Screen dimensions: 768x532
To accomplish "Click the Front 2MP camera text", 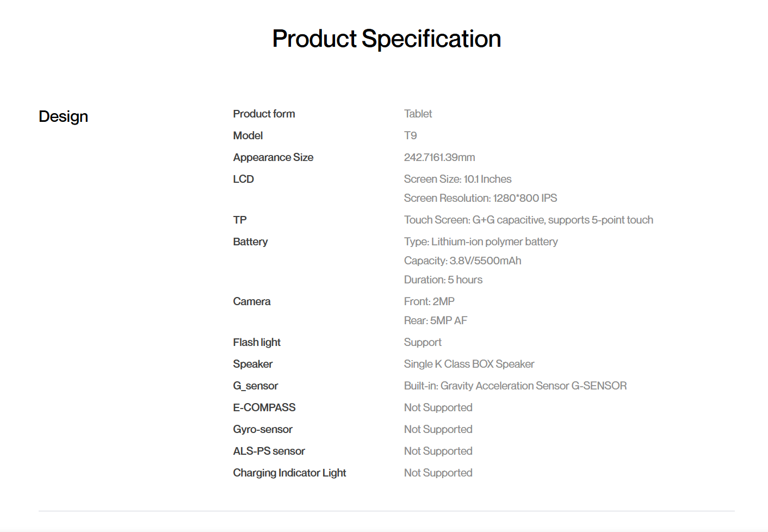I will (429, 301).
